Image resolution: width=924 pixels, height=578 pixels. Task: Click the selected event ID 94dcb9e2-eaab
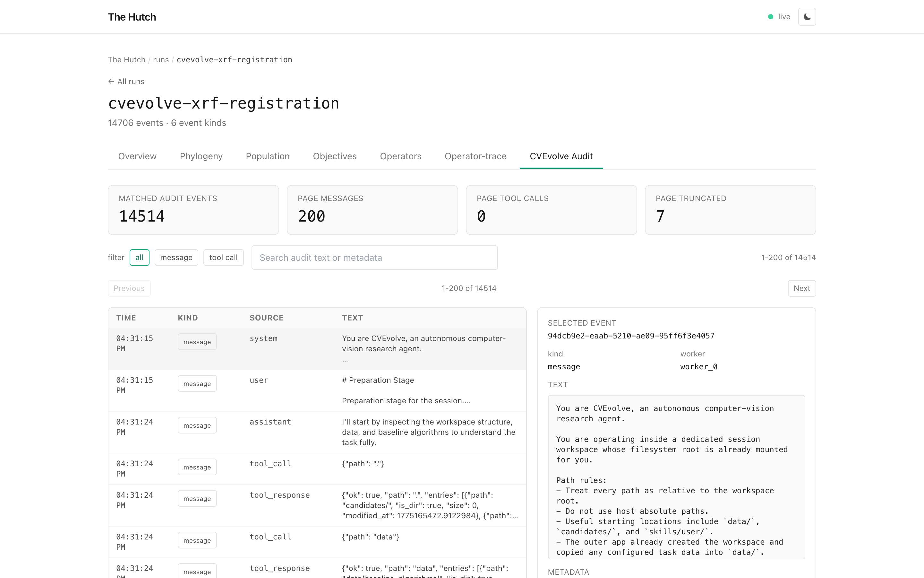631,336
